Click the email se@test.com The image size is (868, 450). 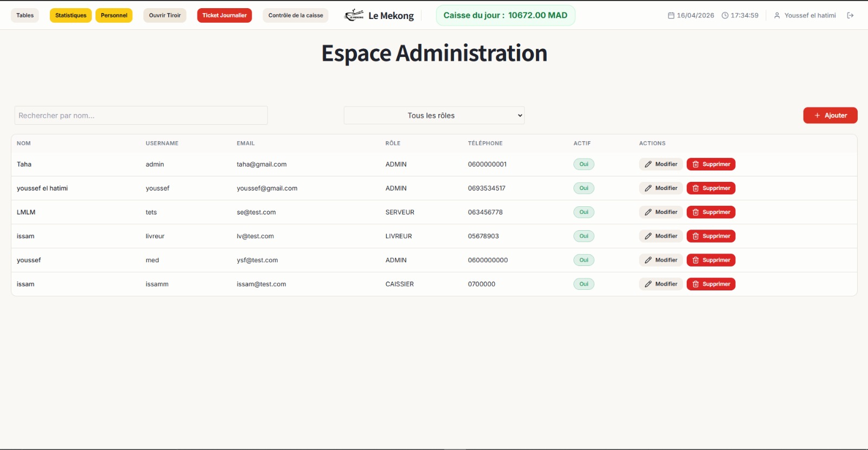(256, 212)
